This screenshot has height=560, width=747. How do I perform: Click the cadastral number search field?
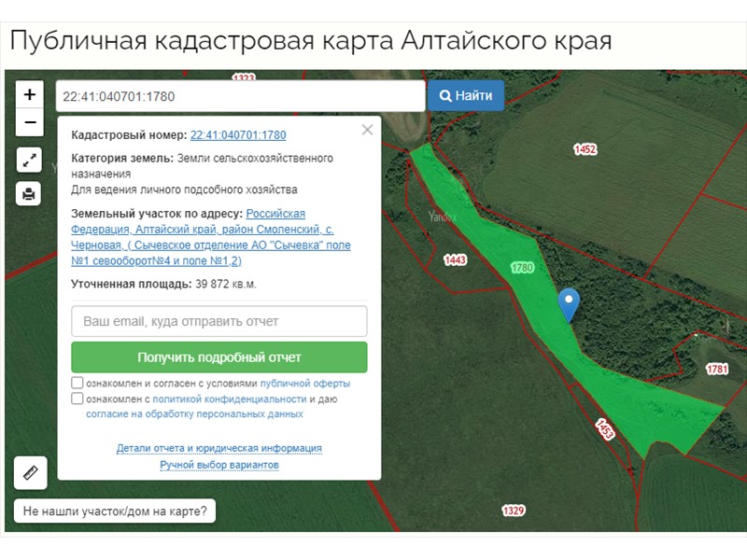(x=240, y=96)
